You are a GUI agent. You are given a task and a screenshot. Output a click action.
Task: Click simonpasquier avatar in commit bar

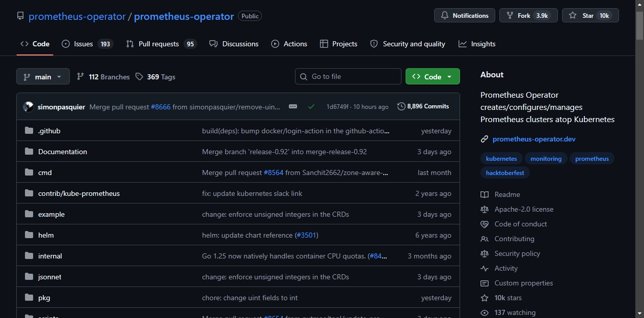point(29,107)
